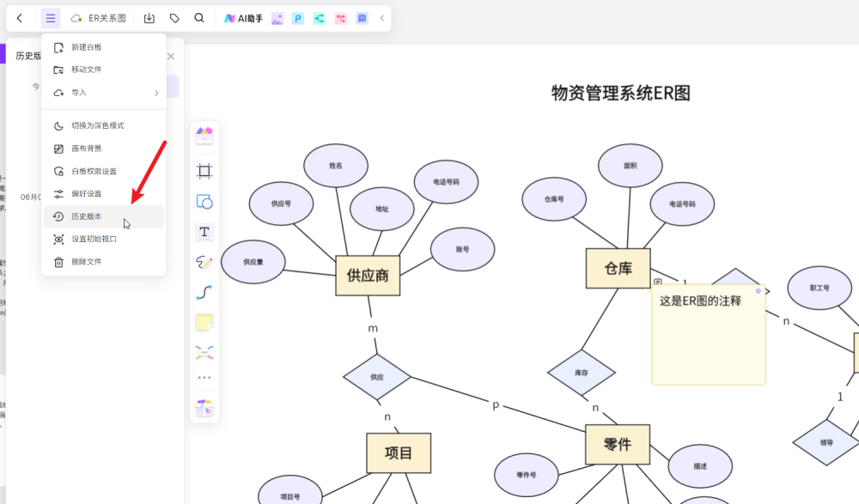Select the 供应号 attribute ellipse
Image resolution: width=859 pixels, height=504 pixels.
pos(281,203)
